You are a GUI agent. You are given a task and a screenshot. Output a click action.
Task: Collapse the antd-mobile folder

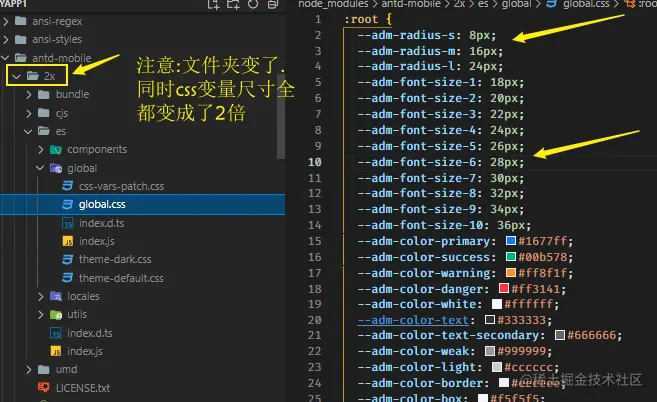click(6, 58)
